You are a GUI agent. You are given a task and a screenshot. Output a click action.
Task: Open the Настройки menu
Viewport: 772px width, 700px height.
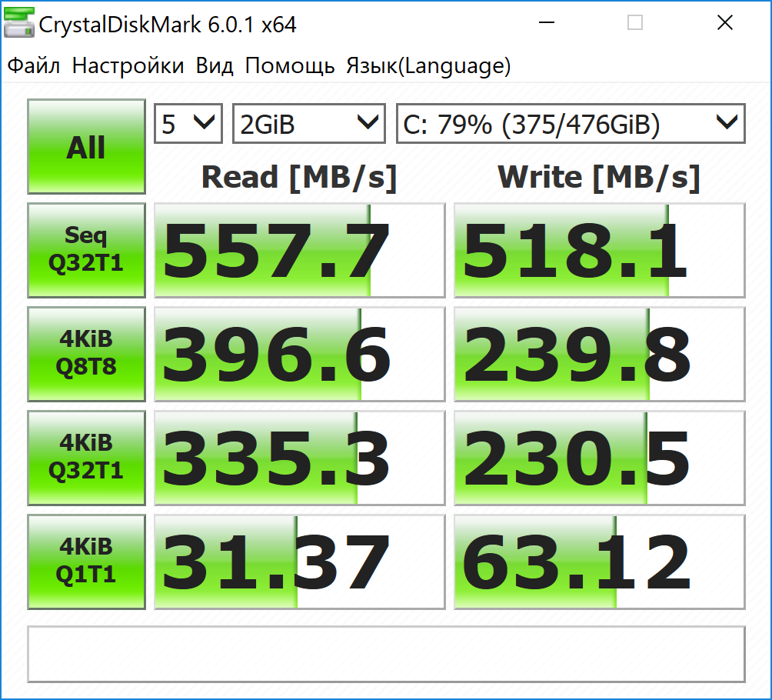click(x=128, y=65)
